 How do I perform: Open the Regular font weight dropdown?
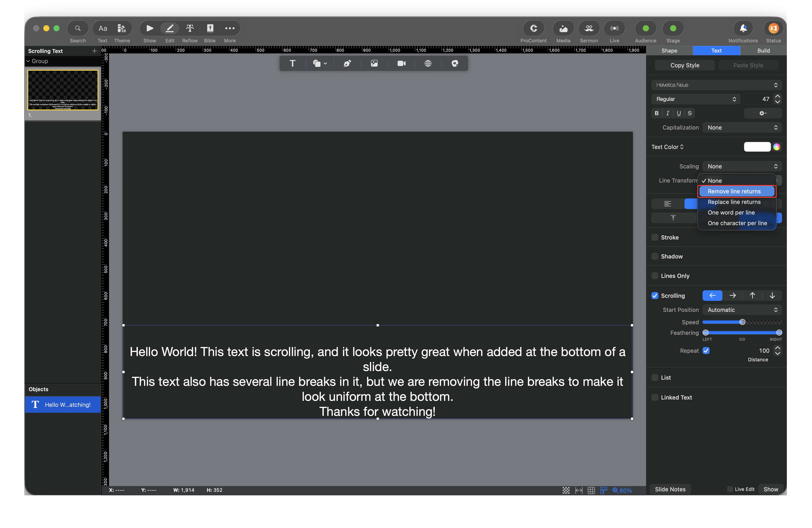click(x=695, y=99)
